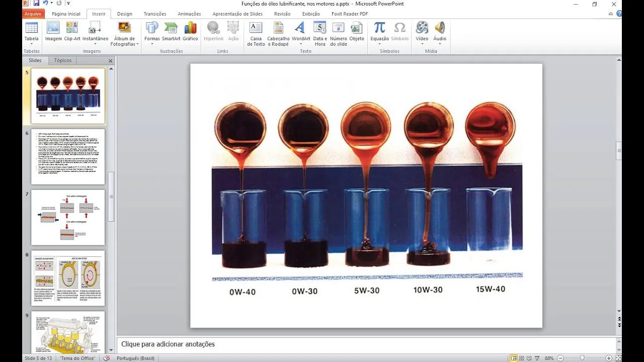Viewport: 644px width, 362px height.
Task: Insert Número do slide
Action: [x=339, y=34]
